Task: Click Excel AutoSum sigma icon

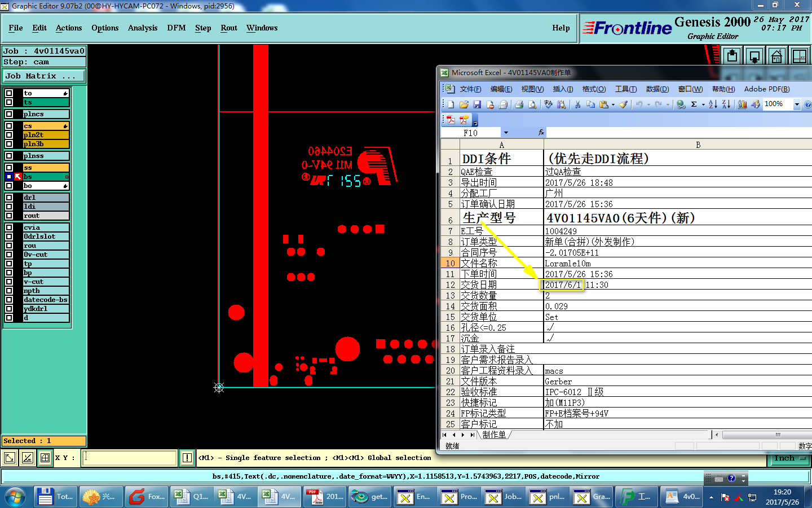Action: coord(694,104)
